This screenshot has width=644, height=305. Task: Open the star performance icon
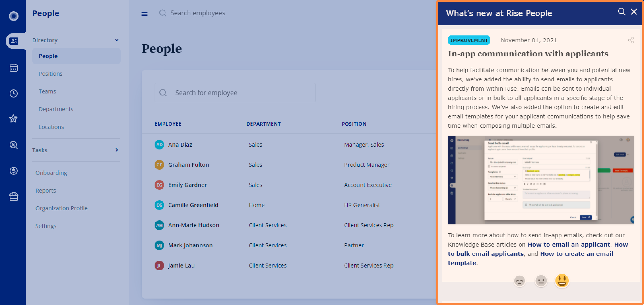(x=13, y=119)
